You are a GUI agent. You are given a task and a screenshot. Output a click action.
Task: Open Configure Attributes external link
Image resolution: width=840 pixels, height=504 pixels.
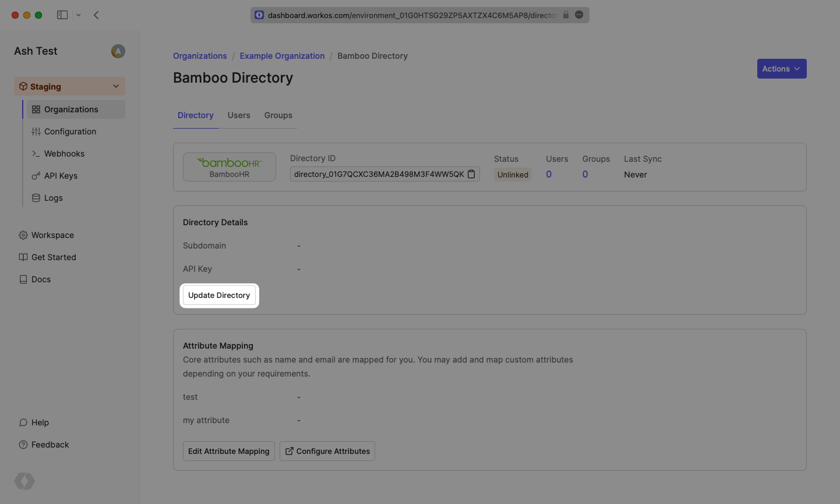327,451
